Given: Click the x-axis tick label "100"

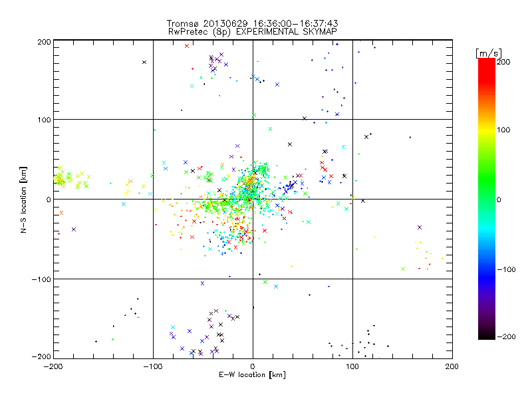Looking at the screenshot, I should click(352, 366).
